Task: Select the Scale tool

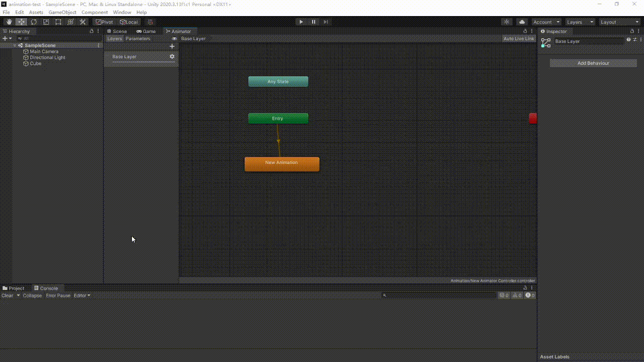Action: pyautogui.click(x=46, y=22)
